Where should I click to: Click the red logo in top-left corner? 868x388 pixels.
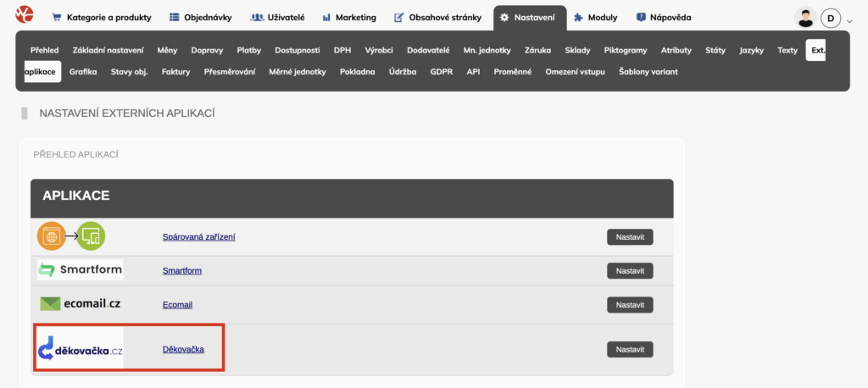coord(25,15)
